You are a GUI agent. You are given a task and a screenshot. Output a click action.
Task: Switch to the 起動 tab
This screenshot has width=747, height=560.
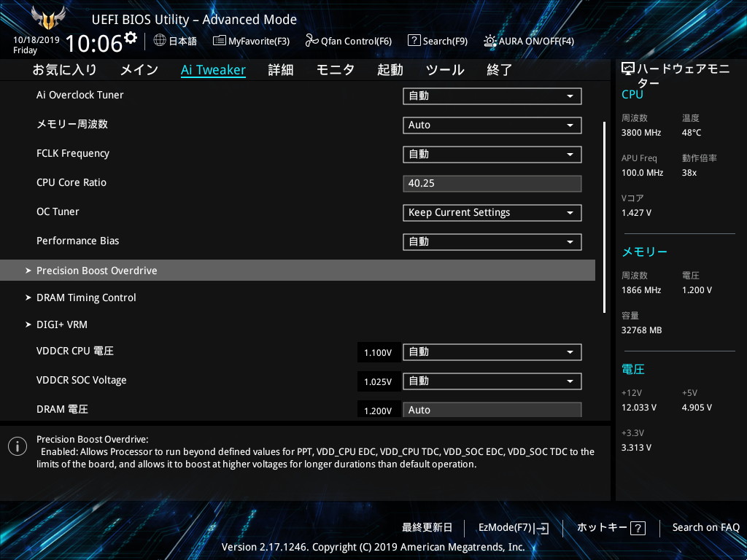pyautogui.click(x=390, y=70)
